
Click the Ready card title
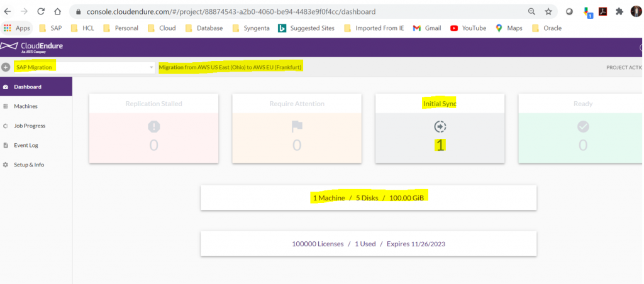pos(583,104)
